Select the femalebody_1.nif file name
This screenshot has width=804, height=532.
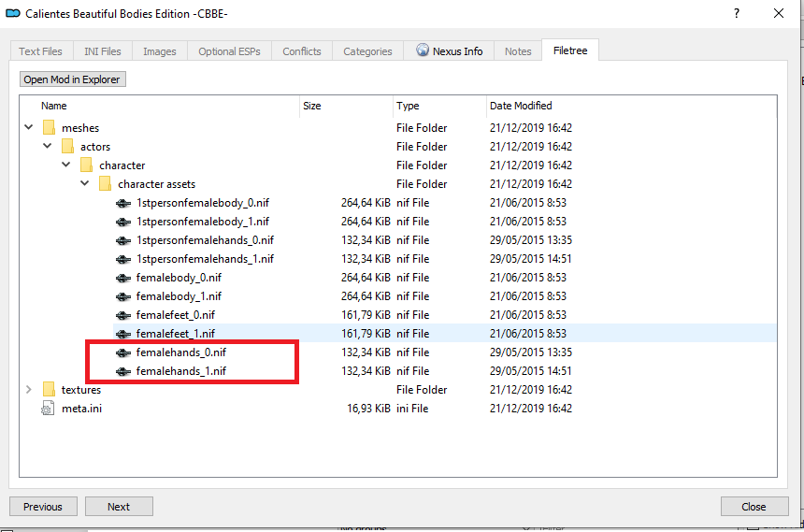(179, 296)
